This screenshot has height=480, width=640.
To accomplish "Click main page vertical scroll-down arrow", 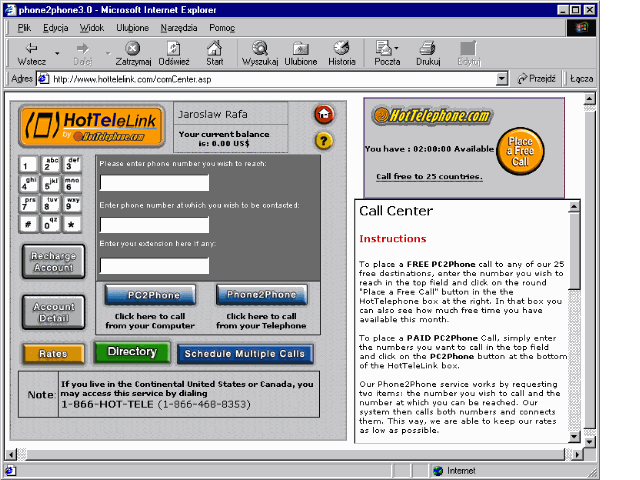I will coord(589,442).
